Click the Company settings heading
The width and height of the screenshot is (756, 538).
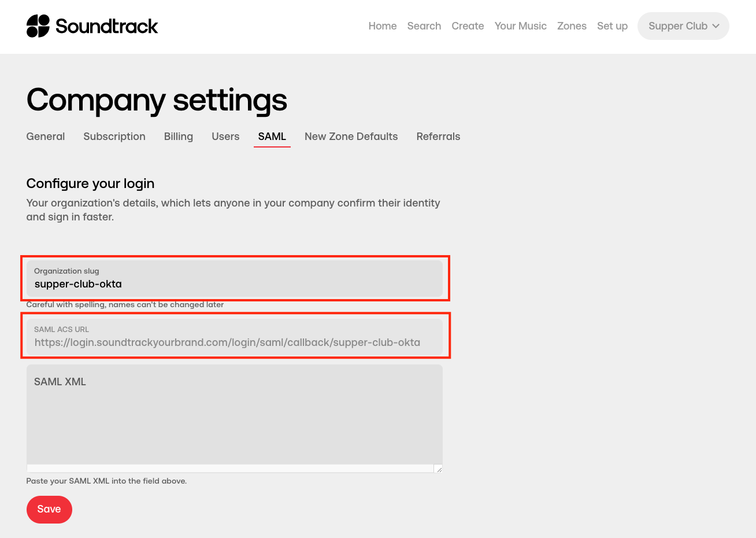pyautogui.click(x=157, y=100)
